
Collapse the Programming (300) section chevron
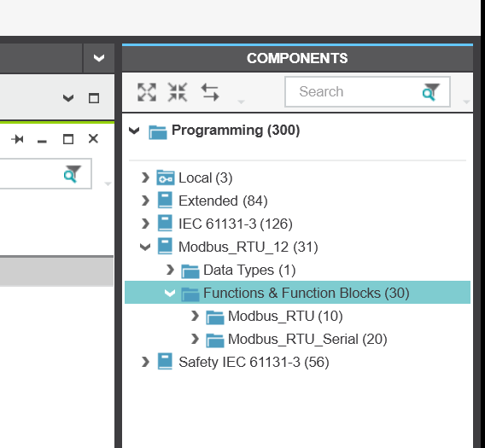pos(134,131)
